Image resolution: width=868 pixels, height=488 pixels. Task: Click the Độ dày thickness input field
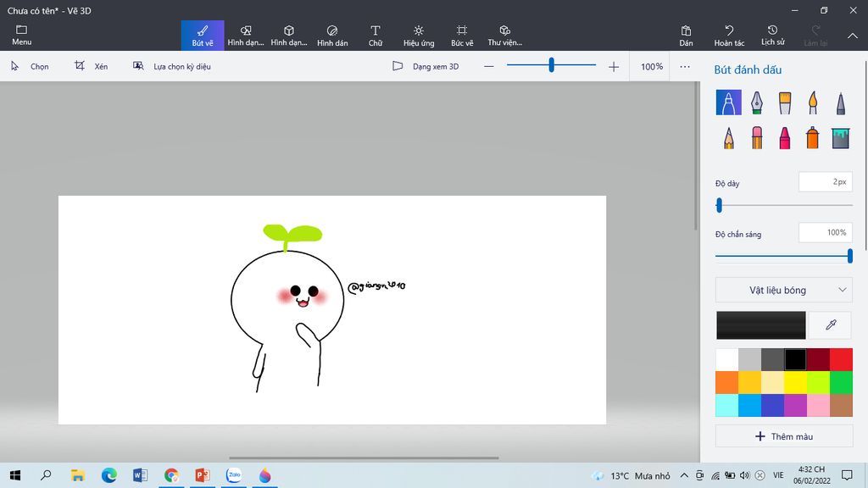tap(825, 181)
